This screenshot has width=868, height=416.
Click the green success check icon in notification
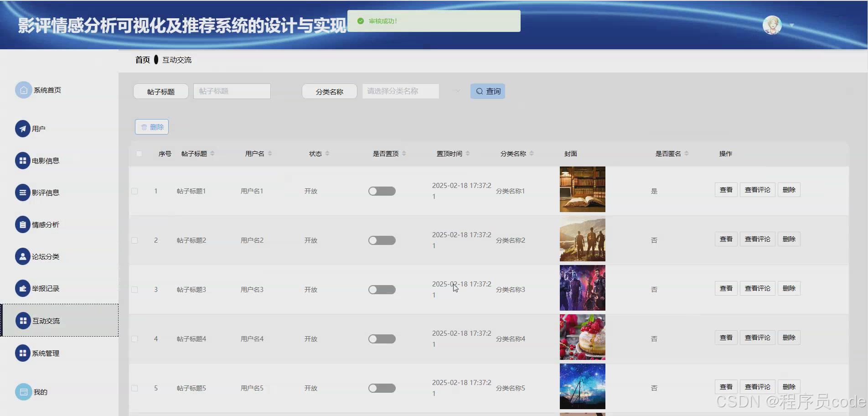361,21
